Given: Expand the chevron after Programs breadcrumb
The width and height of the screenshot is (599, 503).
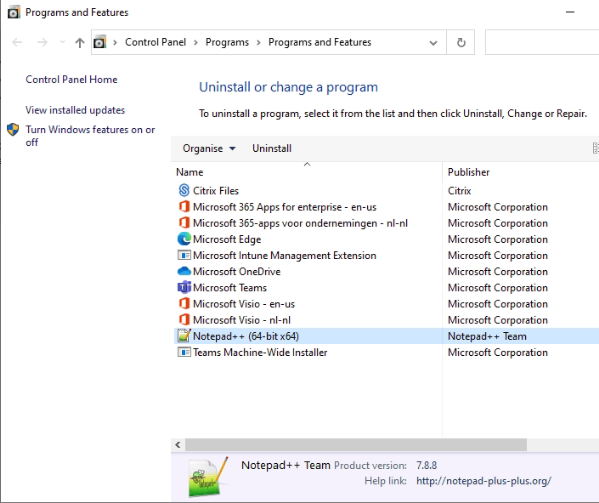Looking at the screenshot, I should click(259, 42).
